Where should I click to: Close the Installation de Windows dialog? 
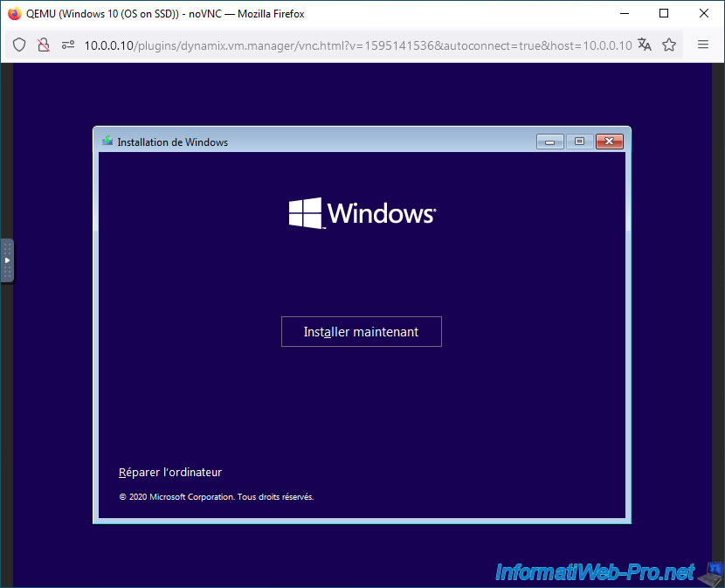click(610, 142)
